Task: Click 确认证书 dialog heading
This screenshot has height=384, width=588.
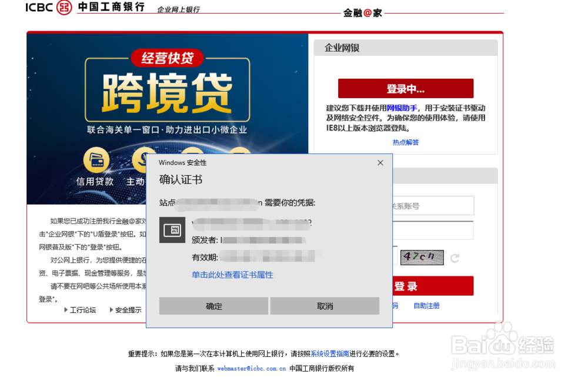Action: (x=181, y=179)
